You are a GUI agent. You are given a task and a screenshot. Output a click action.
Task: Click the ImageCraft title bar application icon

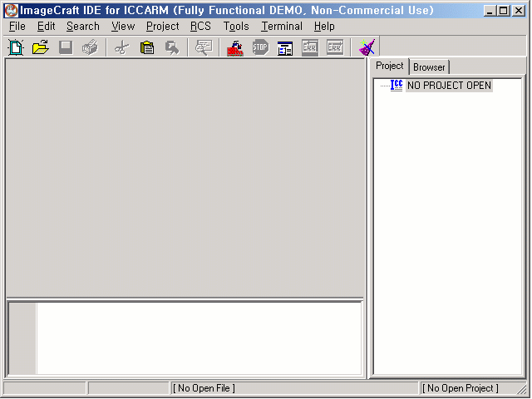pos(11,11)
